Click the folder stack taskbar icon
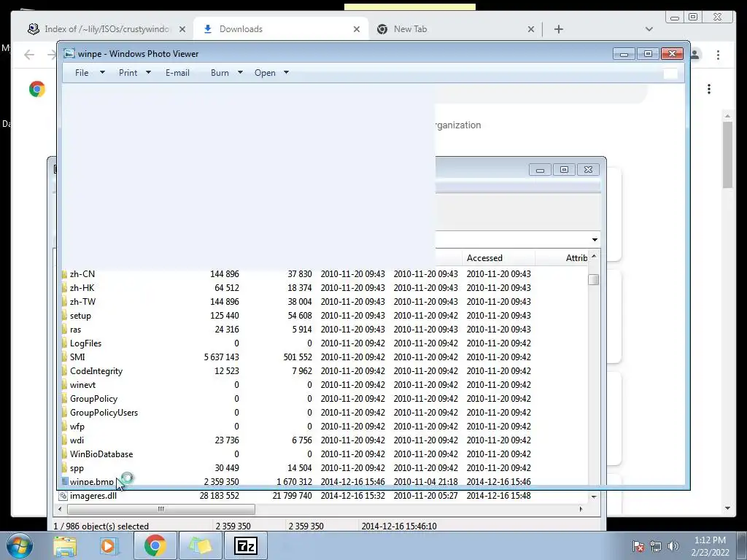This screenshot has height=560, width=747. [201, 545]
